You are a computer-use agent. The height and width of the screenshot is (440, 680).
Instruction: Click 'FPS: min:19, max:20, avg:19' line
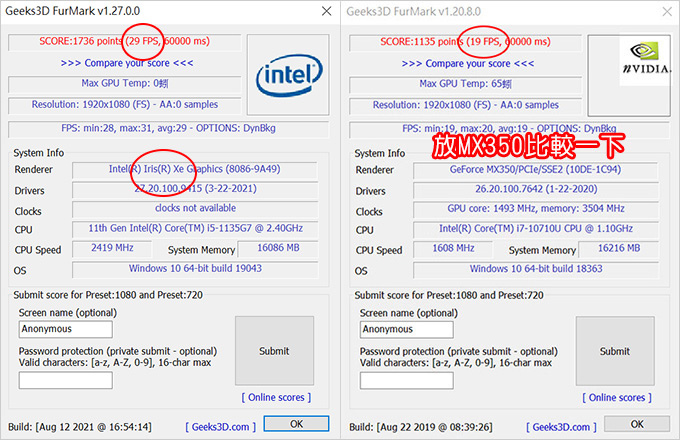(x=509, y=129)
